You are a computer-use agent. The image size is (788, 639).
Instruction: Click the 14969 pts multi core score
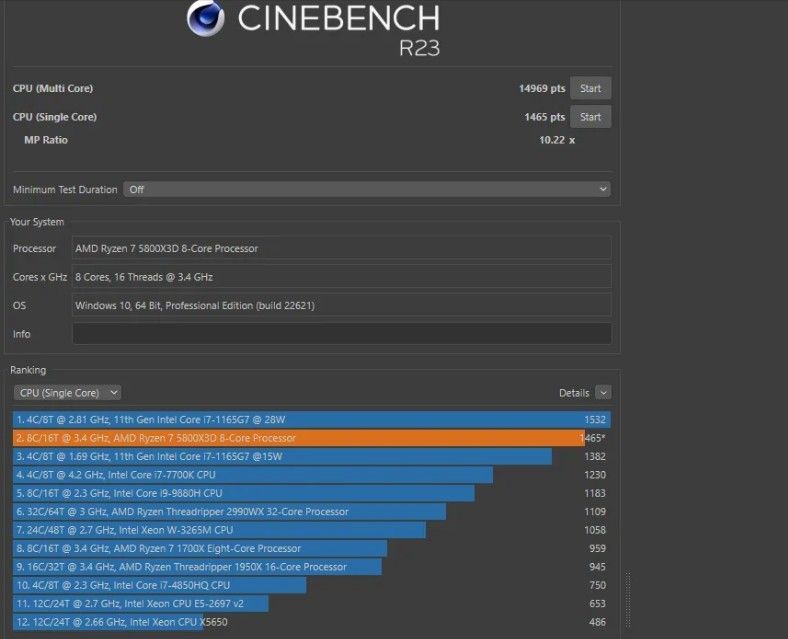[542, 88]
